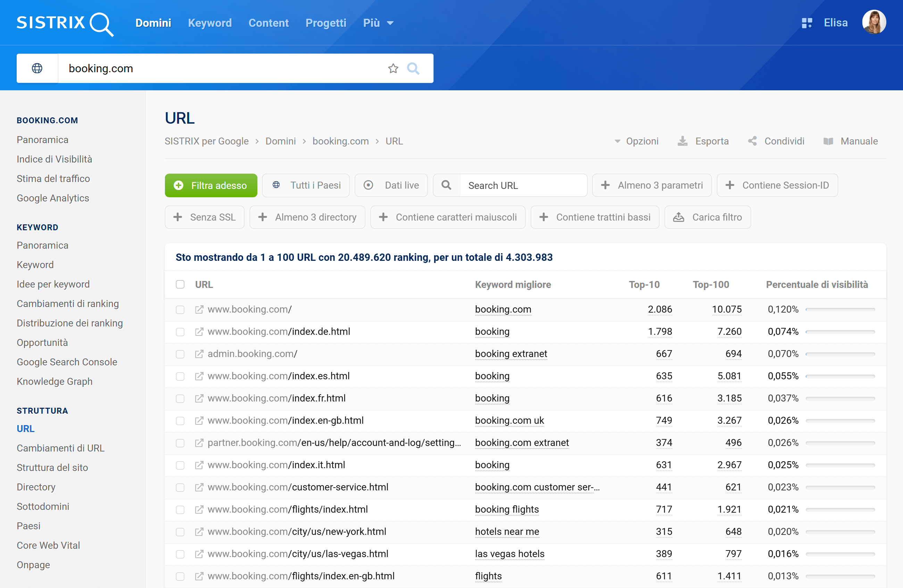Screen dimensions: 903x588
Task: Open the Dati live data selector
Action: coord(391,185)
